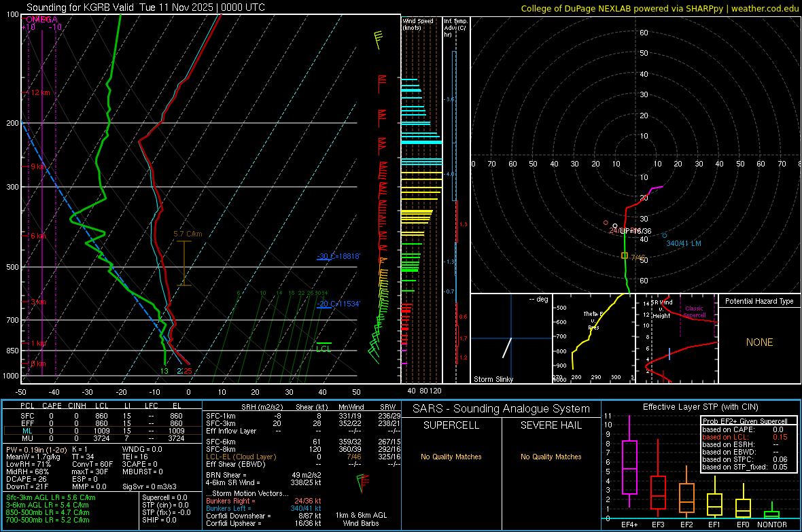Click the Bunkers Right storm motion row

(264, 501)
